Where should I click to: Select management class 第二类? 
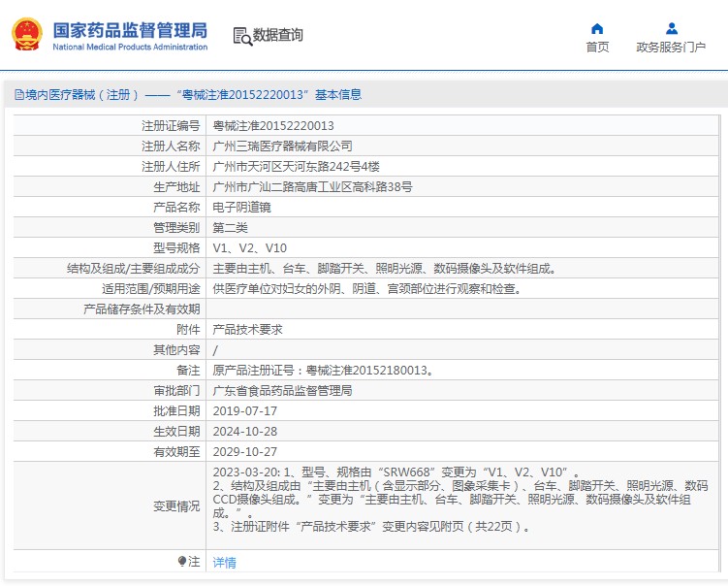tap(231, 228)
